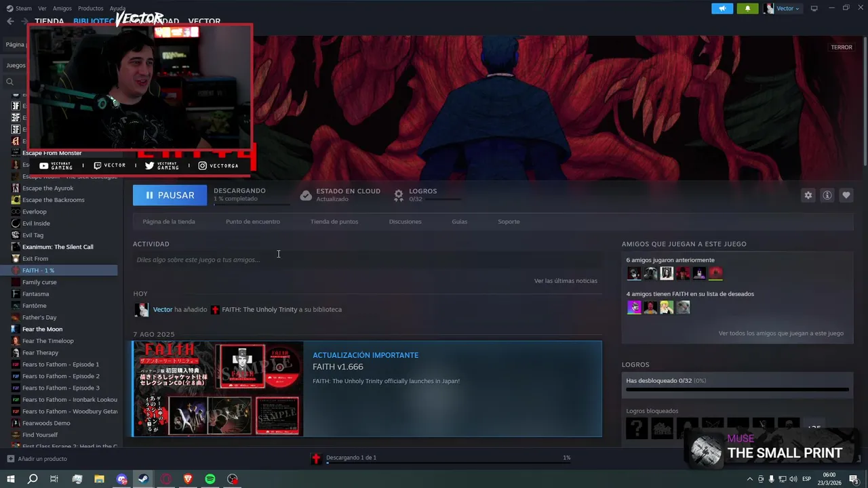Click the announcements megaphone button

(722, 8)
